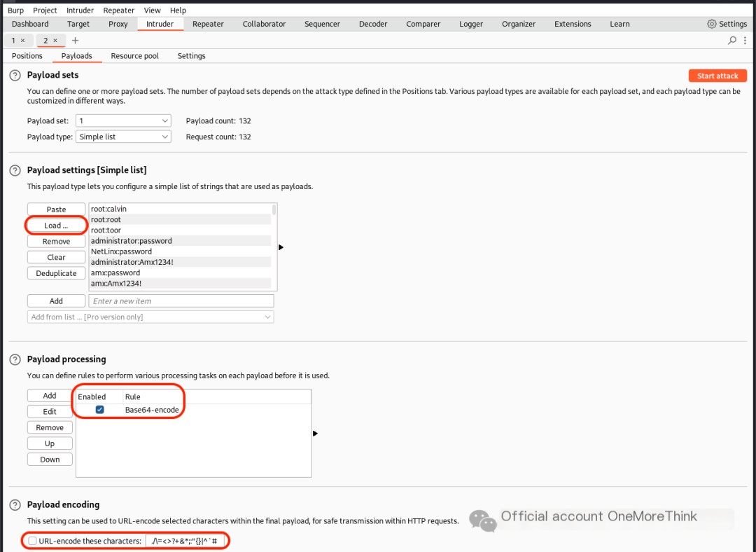Open help for Payload processing section
Viewport: 756px width, 552px height.
coord(15,359)
